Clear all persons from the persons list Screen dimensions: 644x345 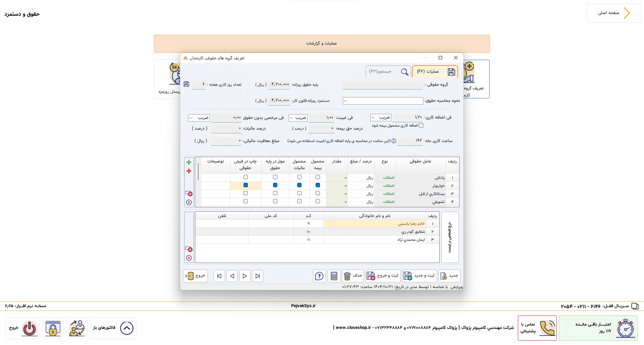(189, 258)
